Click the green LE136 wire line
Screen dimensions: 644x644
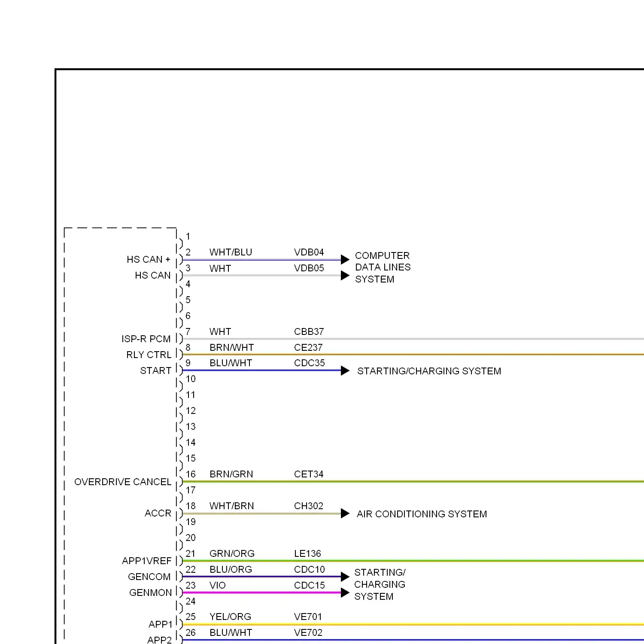click(x=413, y=561)
